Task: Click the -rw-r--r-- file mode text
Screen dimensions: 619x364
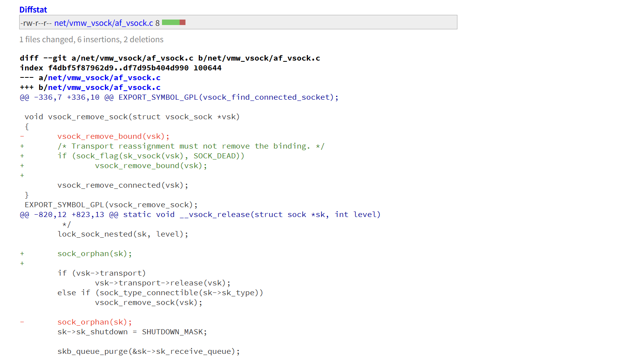Action: pyautogui.click(x=36, y=23)
